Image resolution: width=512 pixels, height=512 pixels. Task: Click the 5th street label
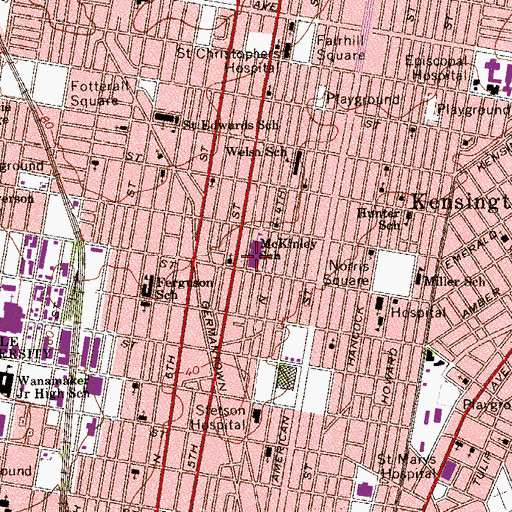(193, 455)
